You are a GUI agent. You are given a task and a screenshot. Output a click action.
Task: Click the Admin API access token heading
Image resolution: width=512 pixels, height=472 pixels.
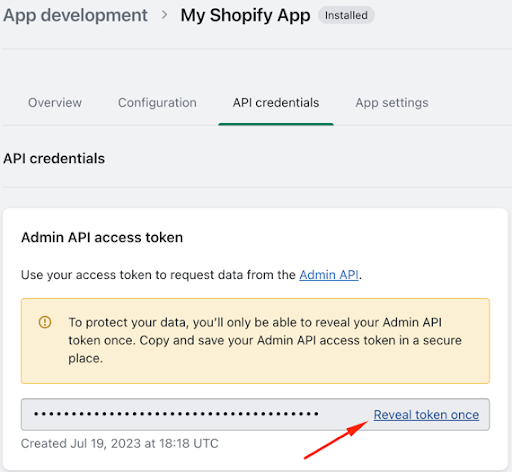pos(102,237)
